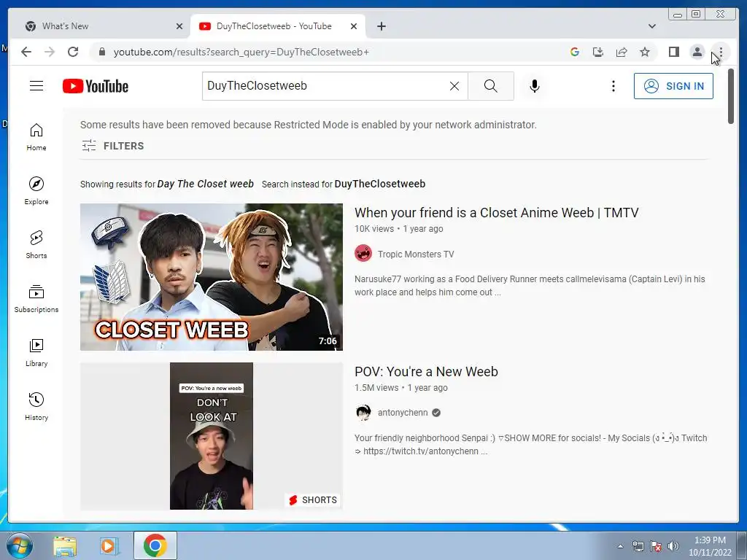Click the Narusuke77 description text
Image resolution: width=747 pixels, height=560 pixels.
(x=530, y=286)
